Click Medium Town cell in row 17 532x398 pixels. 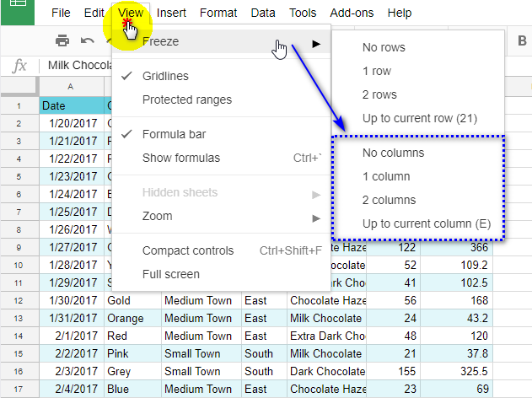pos(202,389)
